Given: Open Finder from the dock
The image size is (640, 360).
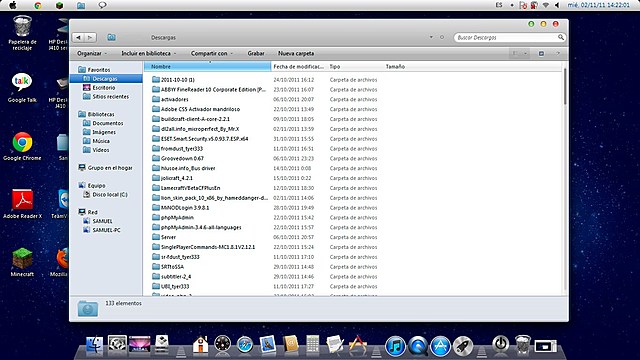Looking at the screenshot, I should (x=95, y=345).
